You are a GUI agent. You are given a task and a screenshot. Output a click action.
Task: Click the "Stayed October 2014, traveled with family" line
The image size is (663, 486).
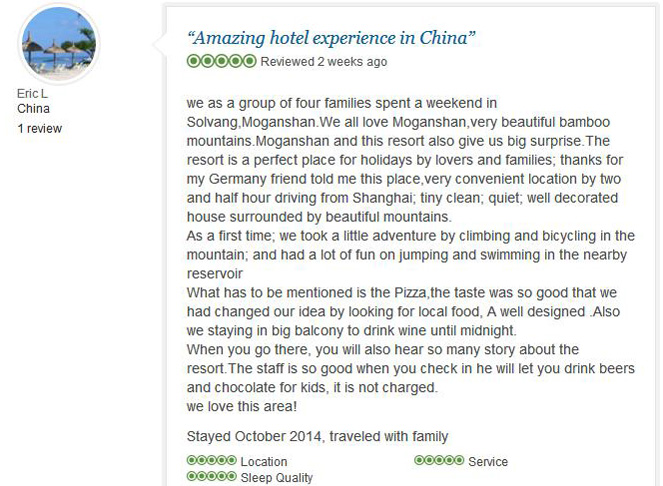[317, 437]
